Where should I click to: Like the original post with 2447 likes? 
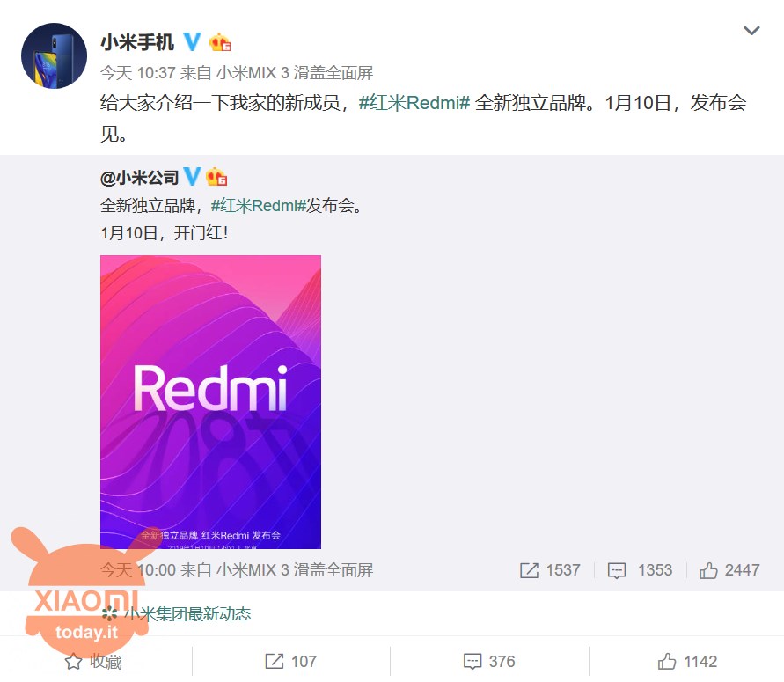729,570
